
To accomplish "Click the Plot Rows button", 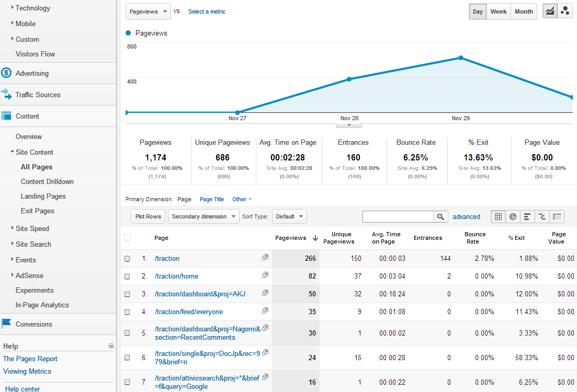I will [148, 216].
